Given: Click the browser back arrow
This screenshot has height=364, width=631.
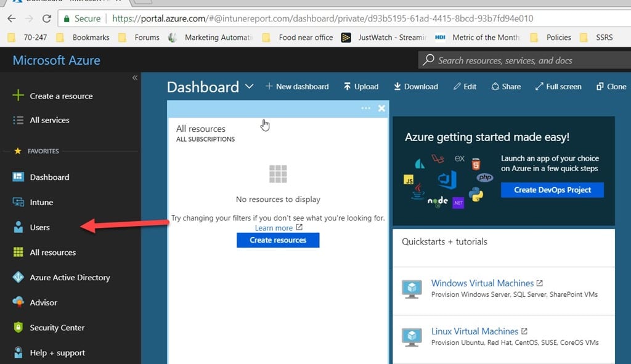Looking at the screenshot, I should (x=12, y=18).
